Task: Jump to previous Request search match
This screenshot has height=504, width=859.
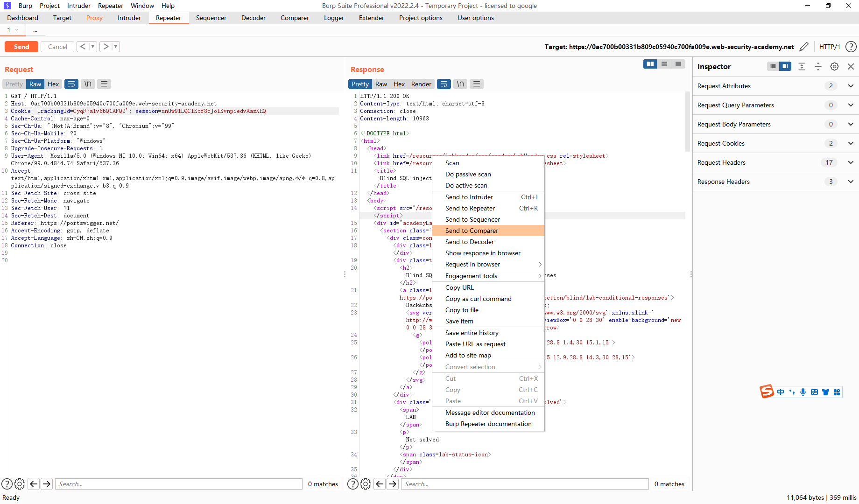Action: coord(34,484)
